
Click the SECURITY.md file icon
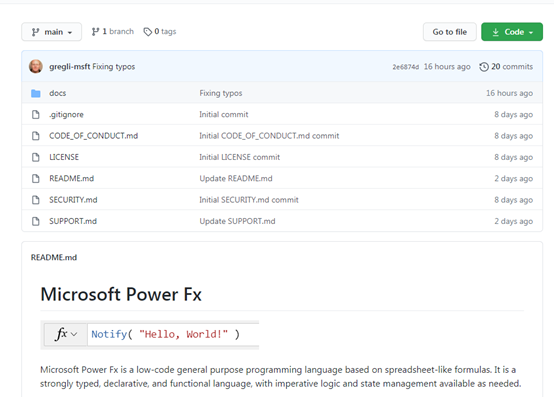pyautogui.click(x=36, y=200)
